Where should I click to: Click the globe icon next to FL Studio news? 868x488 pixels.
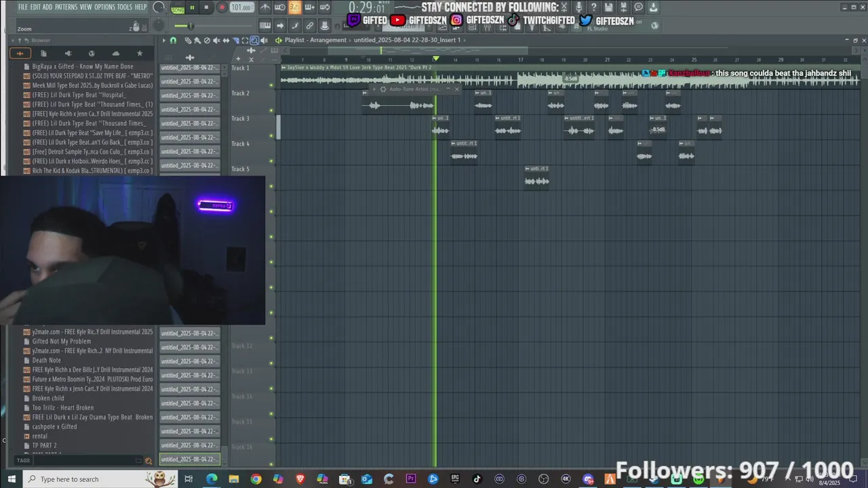(x=654, y=26)
